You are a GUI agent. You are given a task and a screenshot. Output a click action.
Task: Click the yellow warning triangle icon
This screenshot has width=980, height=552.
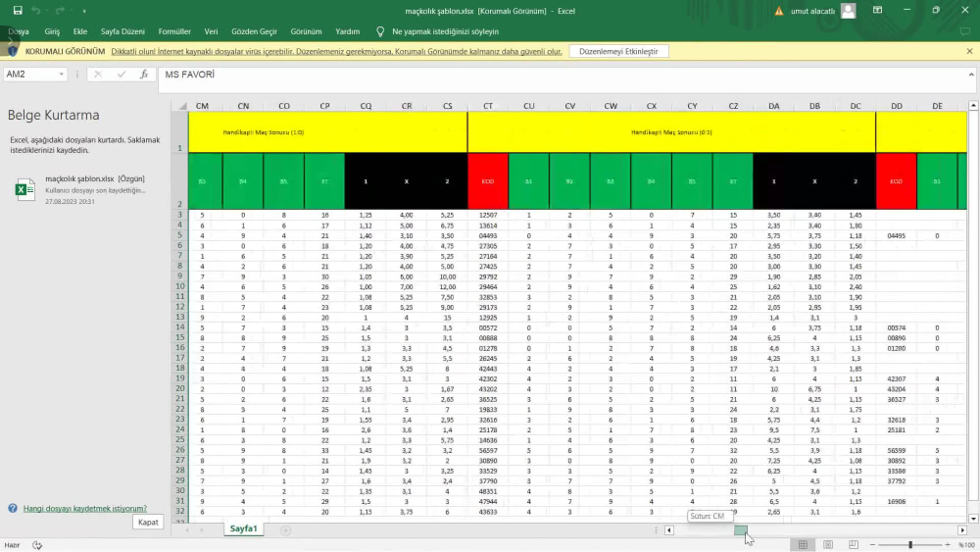pos(779,11)
